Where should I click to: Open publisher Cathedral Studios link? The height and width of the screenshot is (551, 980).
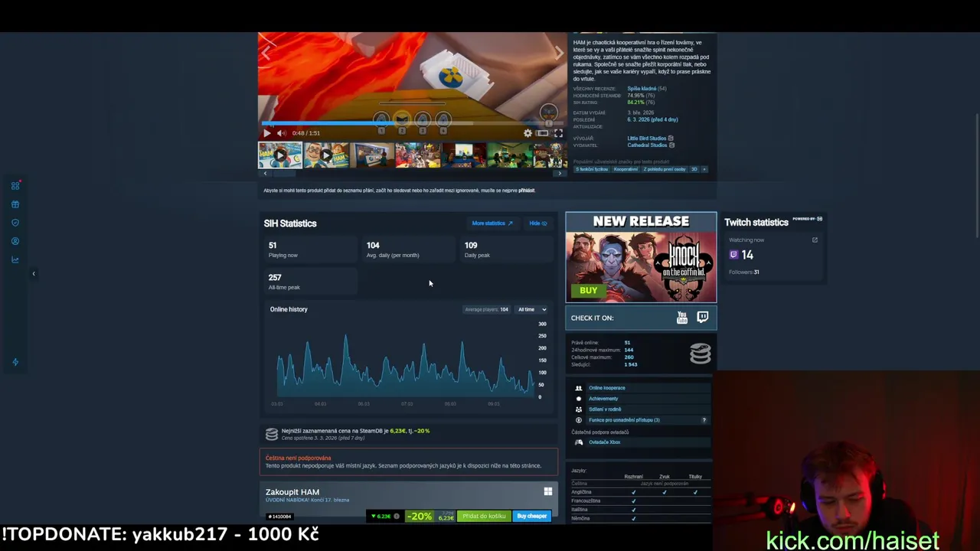tap(647, 145)
